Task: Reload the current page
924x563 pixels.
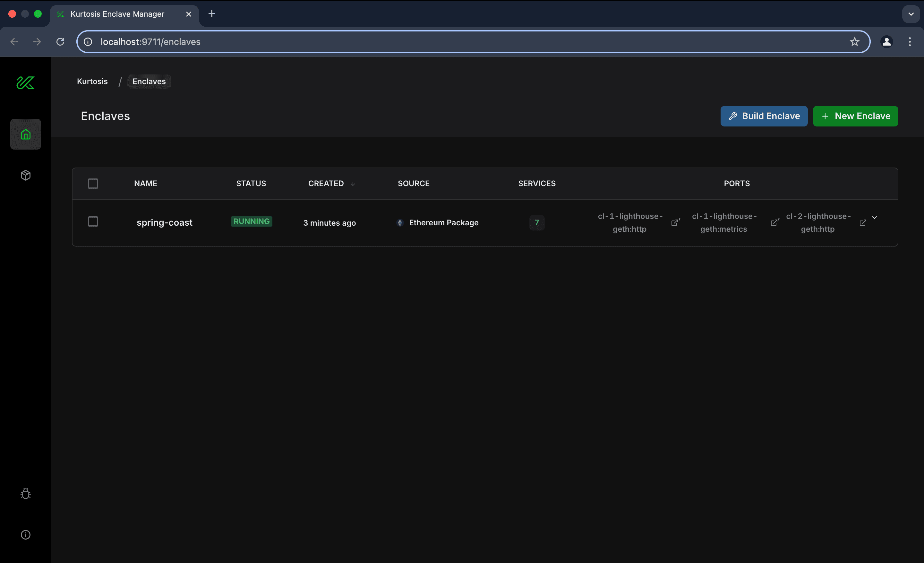Action: 60,42
